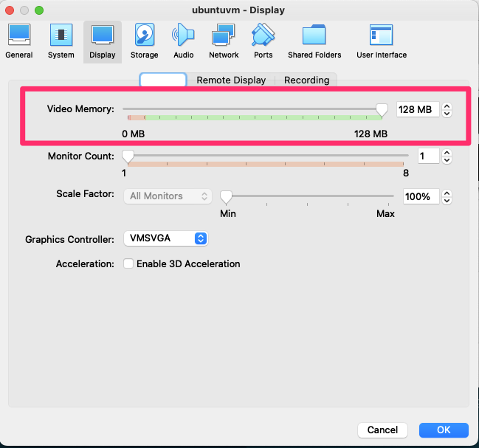Click the OK button
The image size is (479, 448).
click(444, 430)
